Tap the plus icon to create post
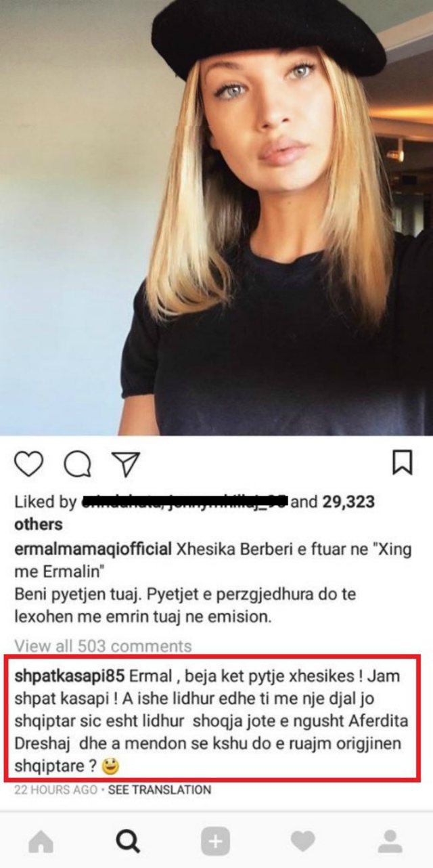The image size is (433, 868). click(x=215, y=842)
